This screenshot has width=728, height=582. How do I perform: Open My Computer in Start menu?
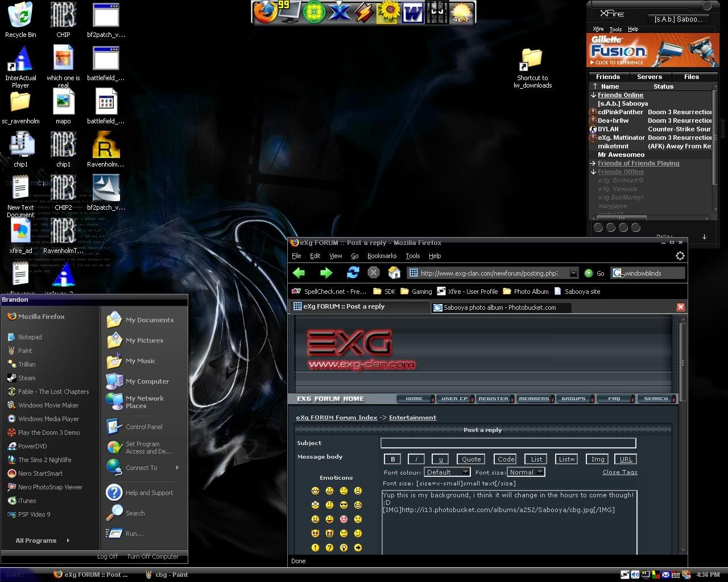pyautogui.click(x=139, y=381)
